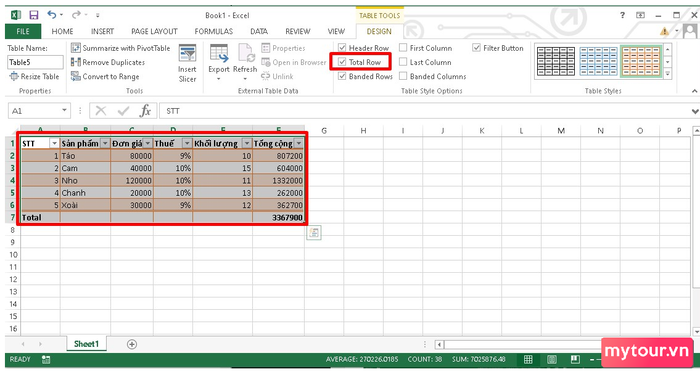Switch to the REVIEW tab
The height and width of the screenshot is (376, 700).
point(298,31)
